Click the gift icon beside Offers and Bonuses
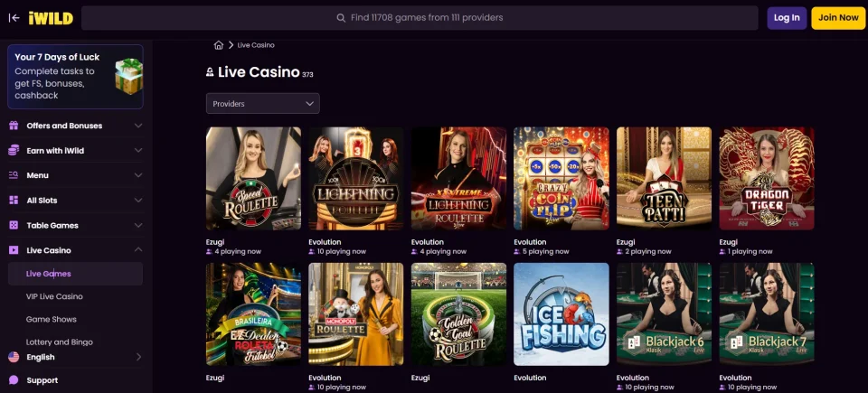Image resolution: width=868 pixels, height=393 pixels. 14,126
